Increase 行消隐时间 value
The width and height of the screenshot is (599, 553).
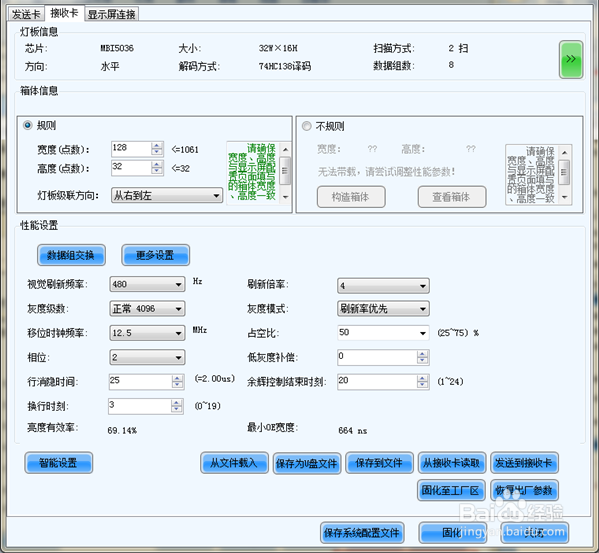click(177, 378)
